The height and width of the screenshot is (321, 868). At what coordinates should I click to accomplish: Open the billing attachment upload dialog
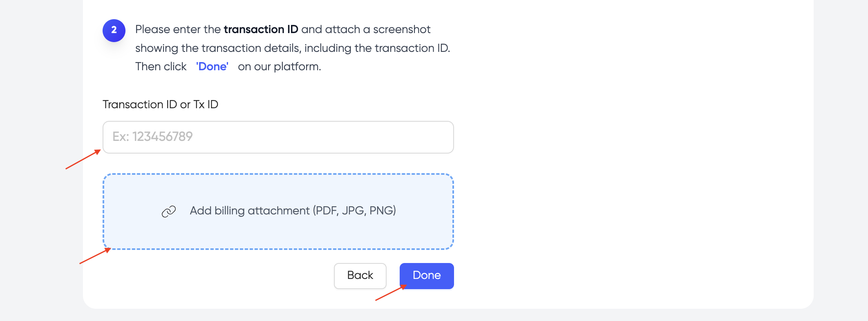[278, 212]
